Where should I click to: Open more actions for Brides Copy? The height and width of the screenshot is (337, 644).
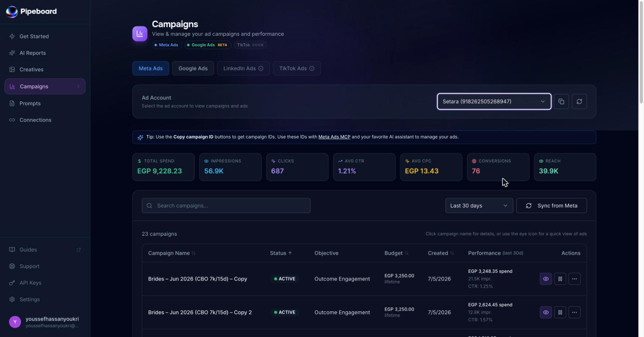[x=574, y=279]
